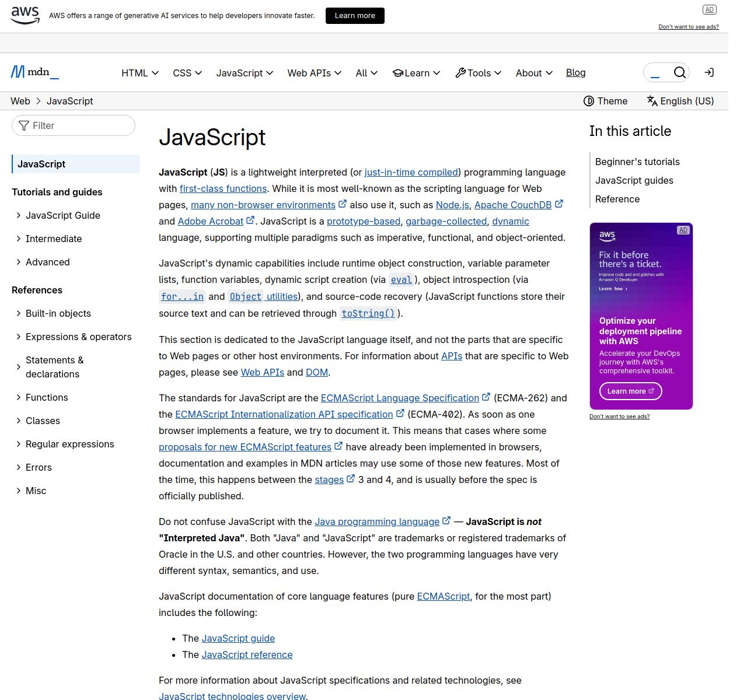Click the login arrow icon
747x700 pixels.
click(709, 72)
